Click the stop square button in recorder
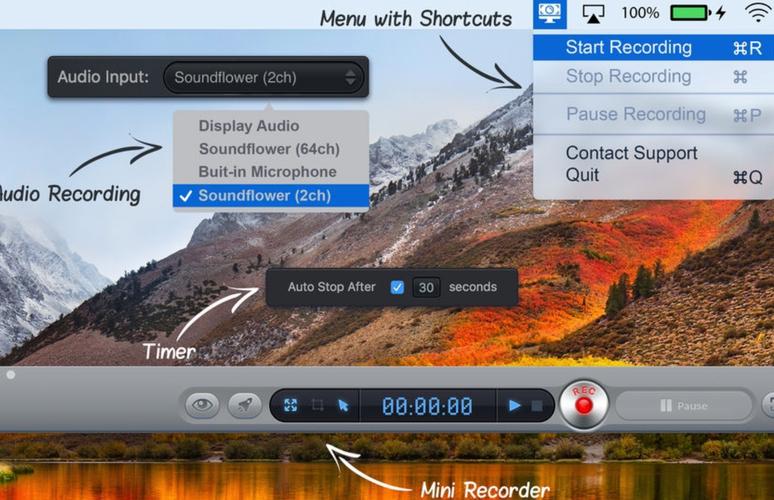Viewport: 774px width, 500px height. tap(537, 406)
